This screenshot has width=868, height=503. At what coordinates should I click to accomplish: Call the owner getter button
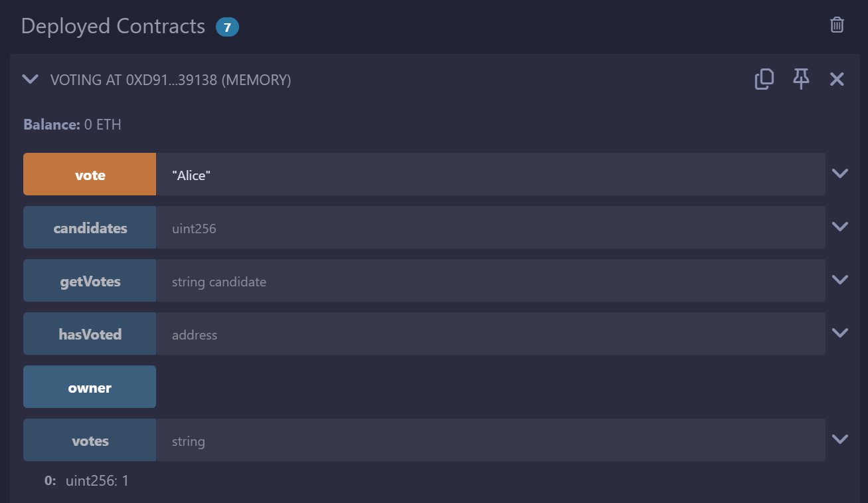pyautogui.click(x=90, y=387)
